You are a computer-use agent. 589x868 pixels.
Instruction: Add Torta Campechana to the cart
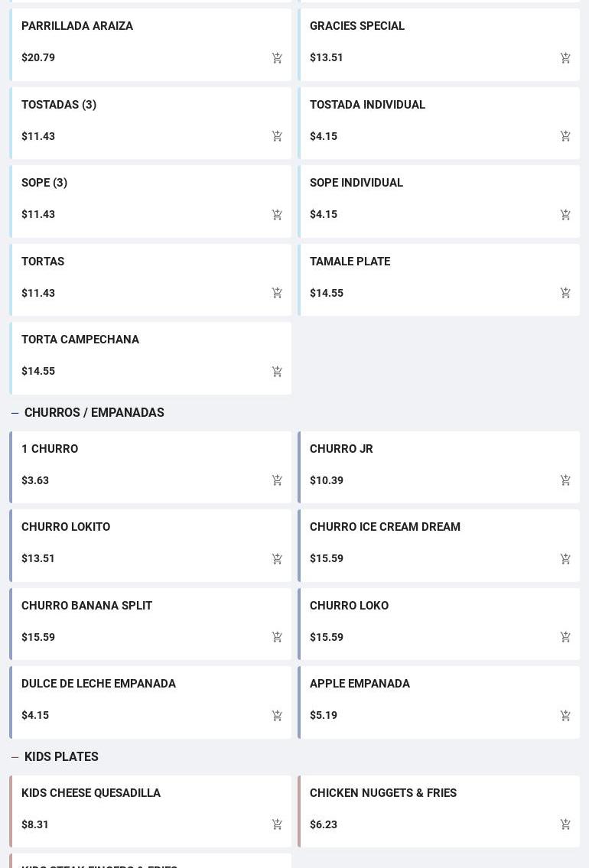pyautogui.click(x=277, y=372)
